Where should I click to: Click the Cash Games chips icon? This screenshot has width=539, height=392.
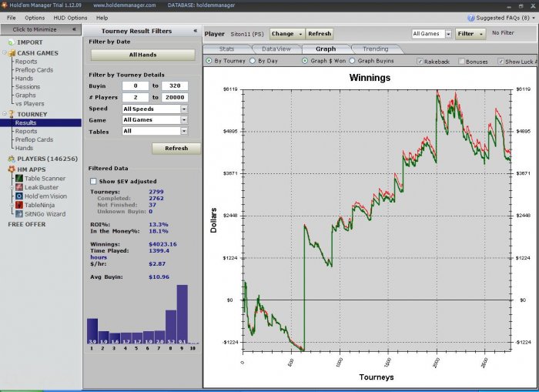(12, 53)
